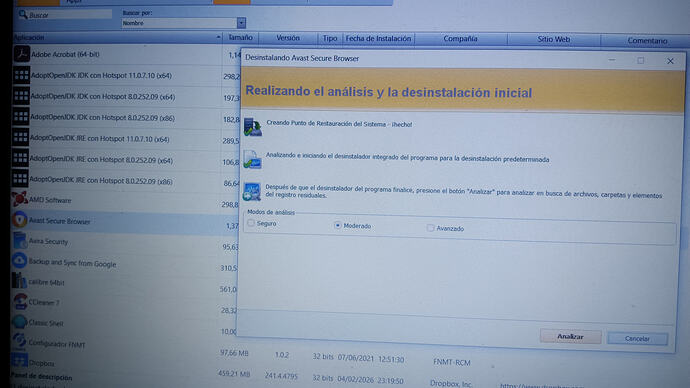Click the Buscar search input field
The image size is (690, 388).
(x=70, y=15)
